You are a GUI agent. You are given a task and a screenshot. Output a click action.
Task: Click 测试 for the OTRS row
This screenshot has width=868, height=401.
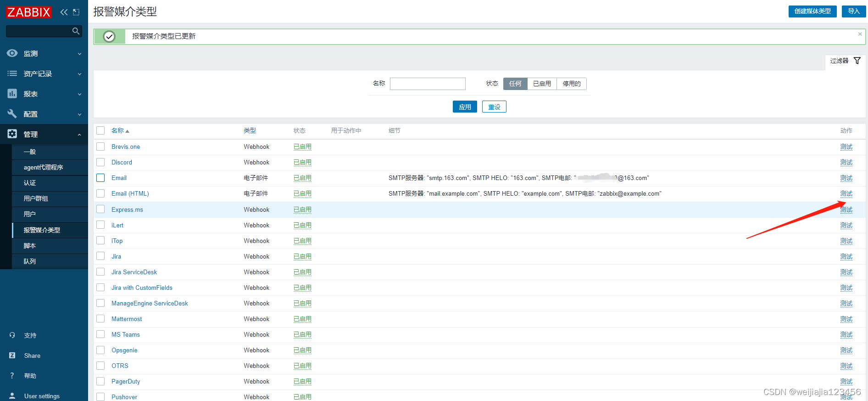click(846, 366)
